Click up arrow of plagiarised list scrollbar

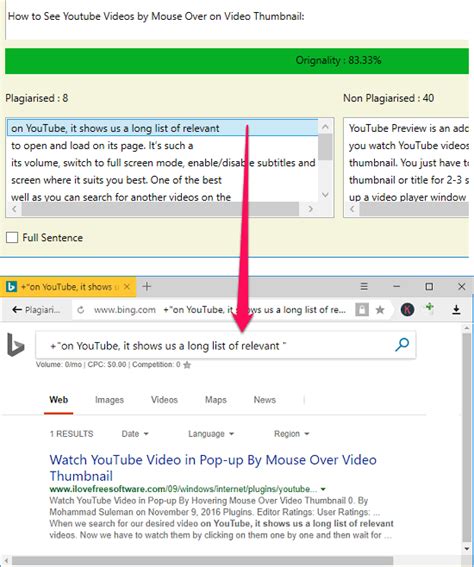pos(325,127)
